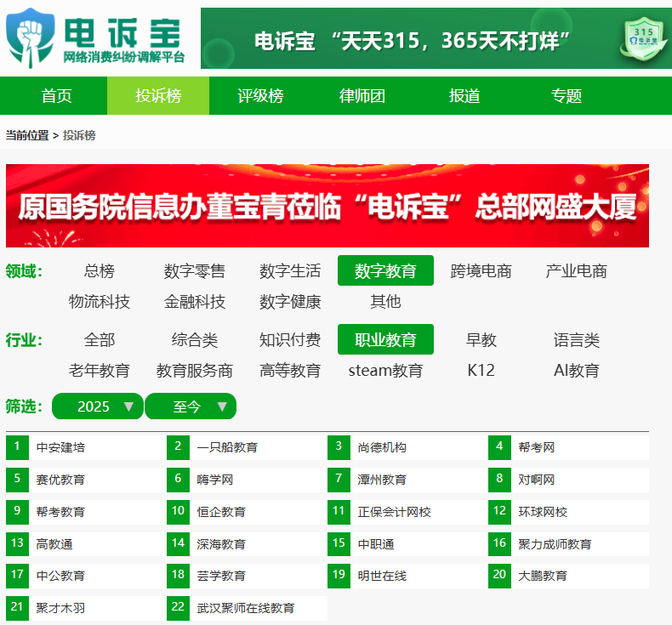Open rank 6 entry 嗨学网
This screenshot has width=672, height=625.
pyautogui.click(x=215, y=480)
